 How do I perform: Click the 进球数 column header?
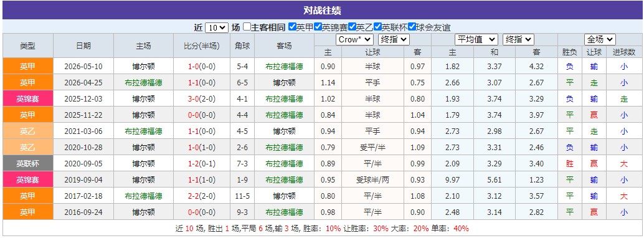[624, 52]
